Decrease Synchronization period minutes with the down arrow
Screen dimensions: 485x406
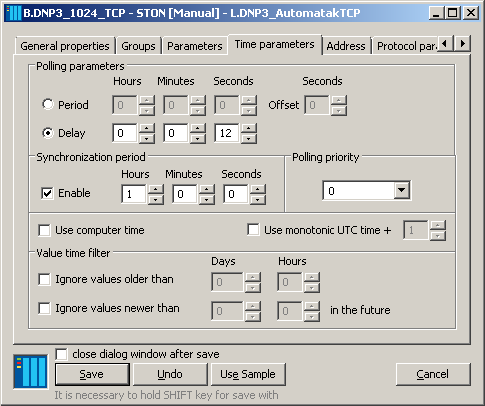[207, 199]
